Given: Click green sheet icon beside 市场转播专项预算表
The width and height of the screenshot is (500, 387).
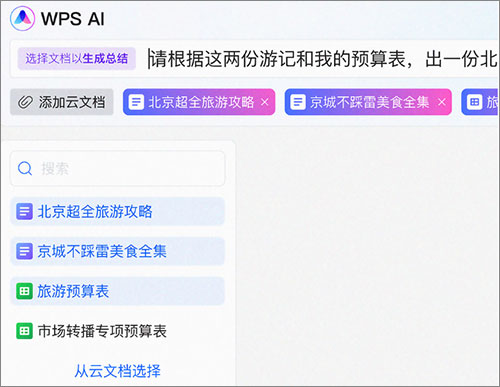Looking at the screenshot, I should [24, 331].
